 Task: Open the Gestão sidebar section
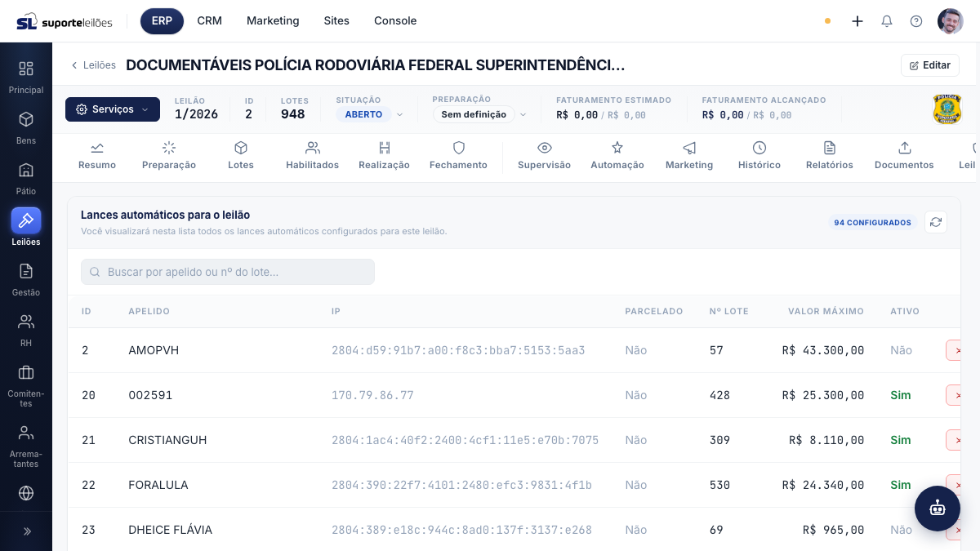tap(26, 280)
